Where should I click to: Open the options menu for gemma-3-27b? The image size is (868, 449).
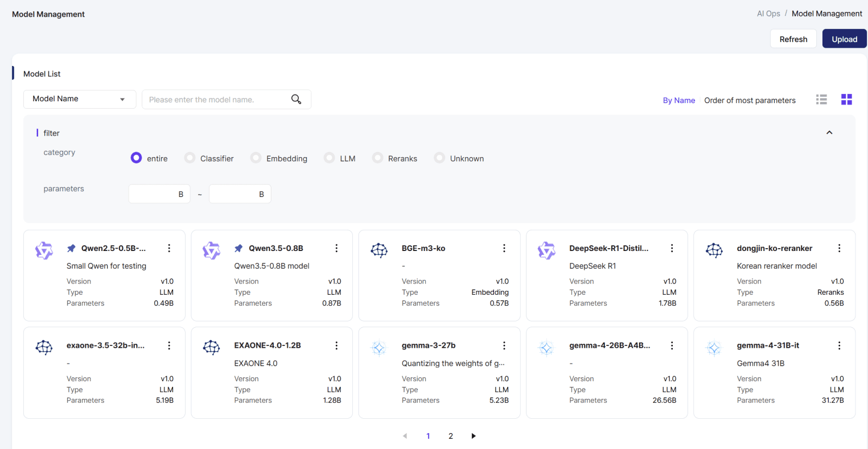click(504, 345)
